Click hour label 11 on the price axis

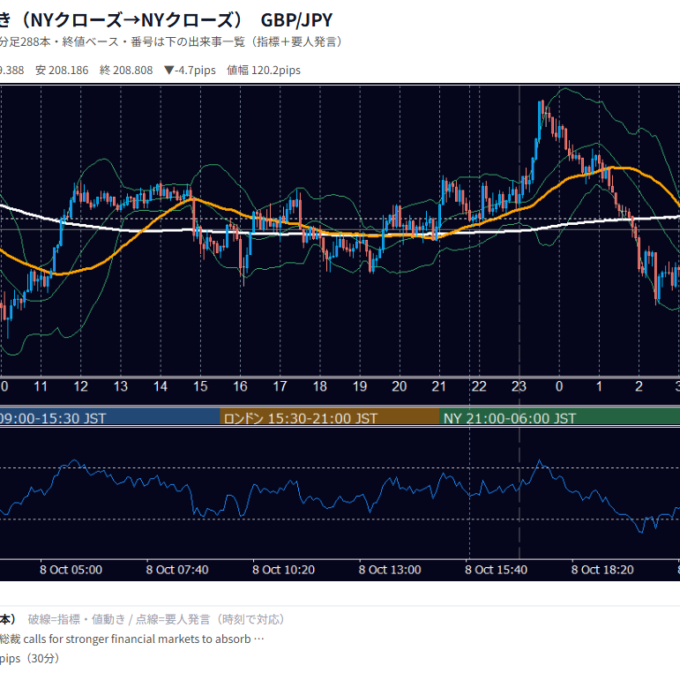40,386
